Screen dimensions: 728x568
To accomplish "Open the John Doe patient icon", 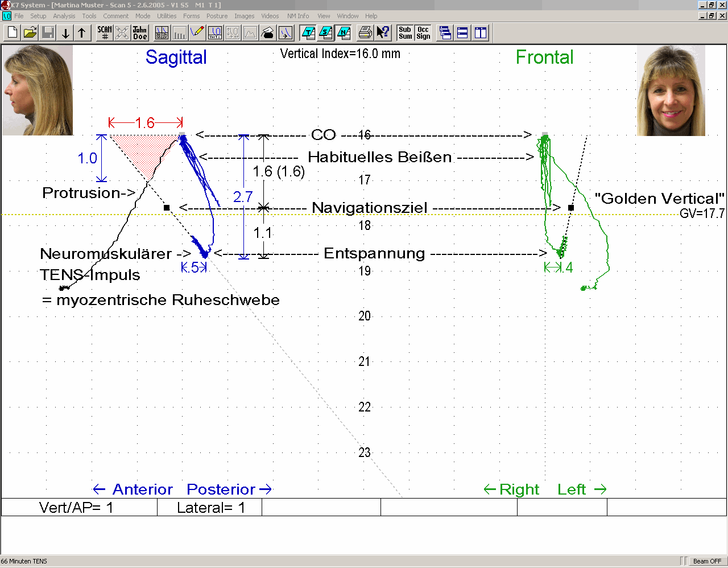I will [x=140, y=33].
